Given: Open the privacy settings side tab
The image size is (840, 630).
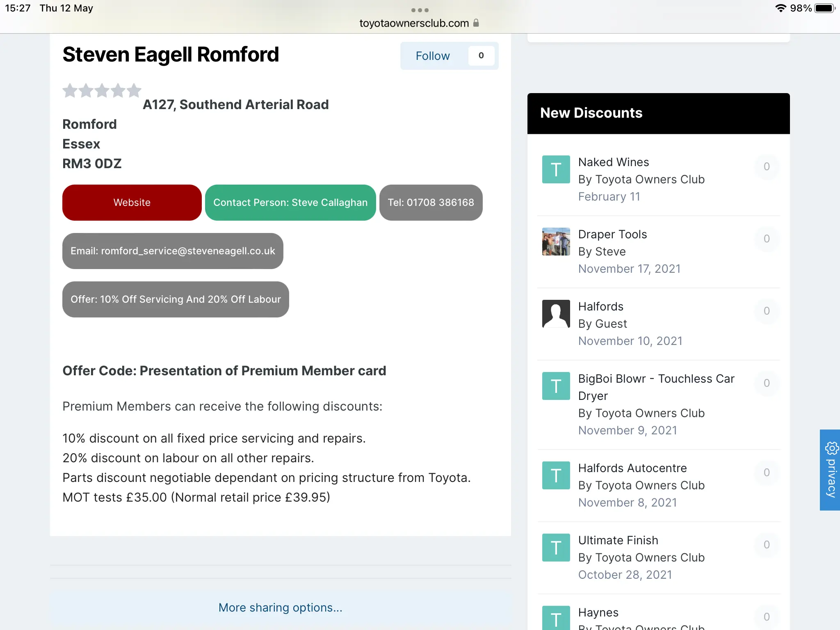Looking at the screenshot, I should 830,470.
